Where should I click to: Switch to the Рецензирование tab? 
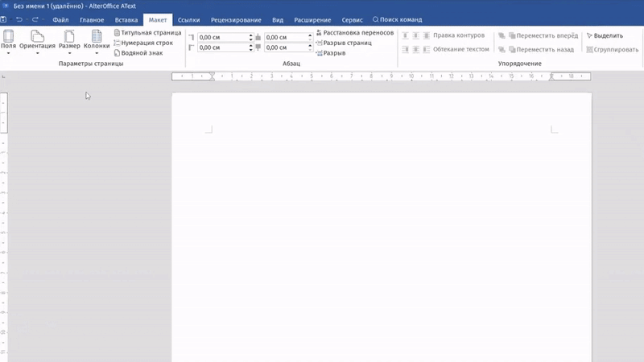click(x=236, y=19)
